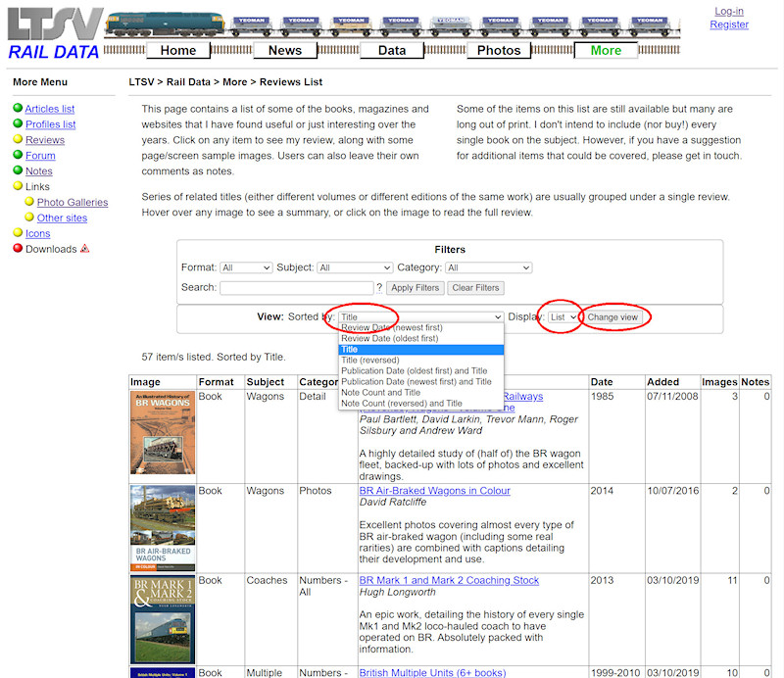This screenshot has height=678, width=784.
Task: Click the question mark help next to Search
Action: 379,288
